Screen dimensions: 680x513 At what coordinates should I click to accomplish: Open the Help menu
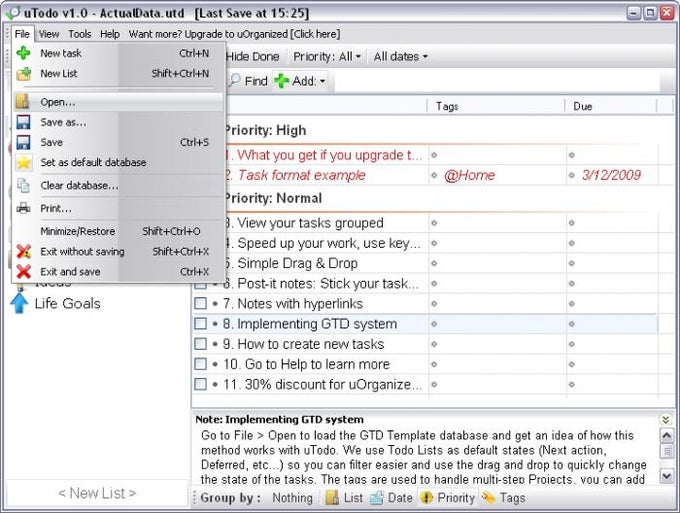(x=110, y=34)
